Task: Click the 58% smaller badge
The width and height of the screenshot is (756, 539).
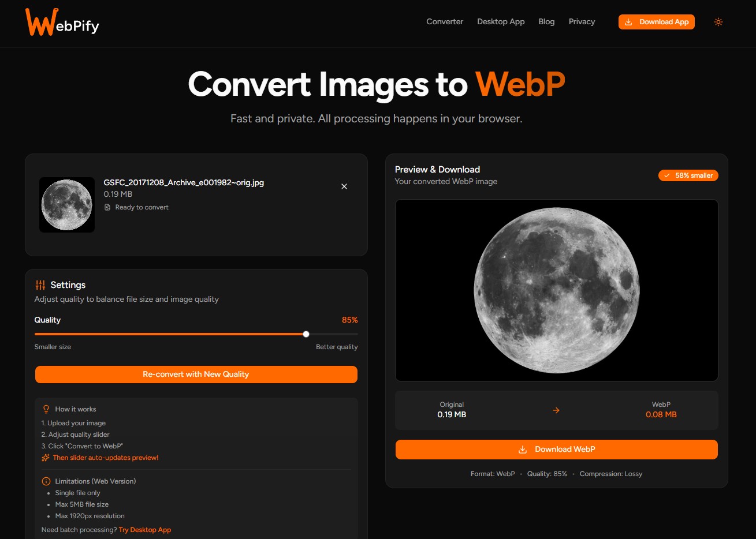Action: pyautogui.click(x=688, y=175)
